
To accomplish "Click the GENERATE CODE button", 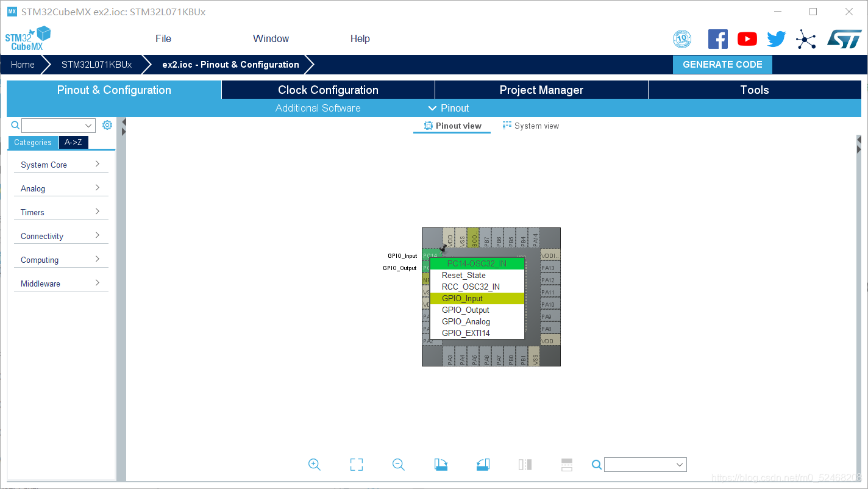I will 722,65.
